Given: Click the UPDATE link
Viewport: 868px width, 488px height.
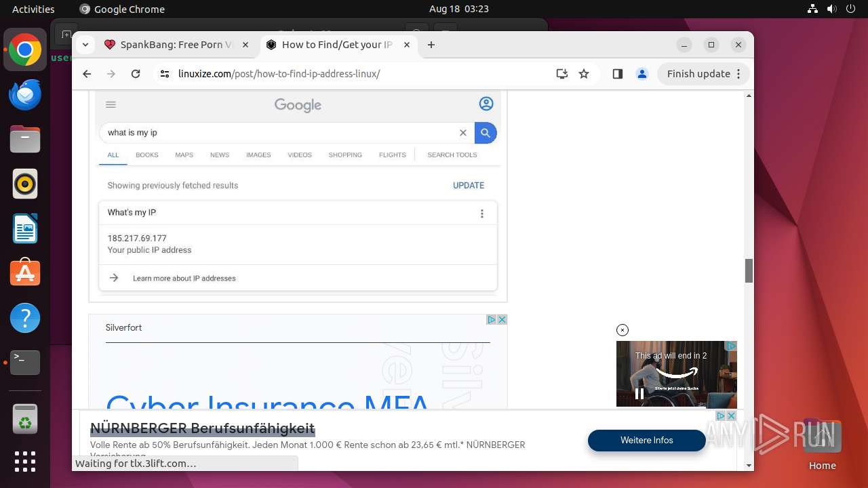Looking at the screenshot, I should click(x=469, y=185).
